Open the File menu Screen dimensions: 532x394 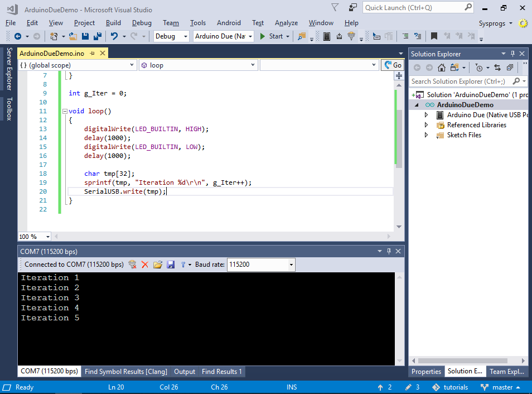click(x=11, y=23)
